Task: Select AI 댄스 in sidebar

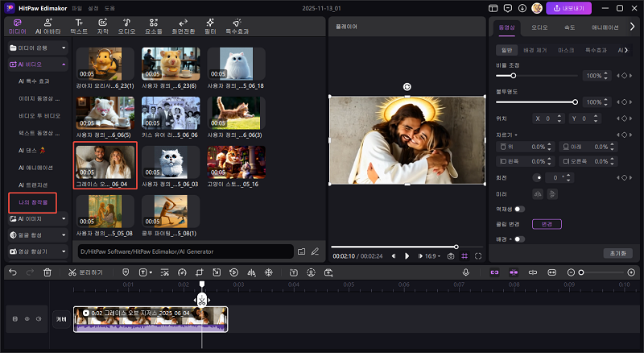Action: point(31,151)
